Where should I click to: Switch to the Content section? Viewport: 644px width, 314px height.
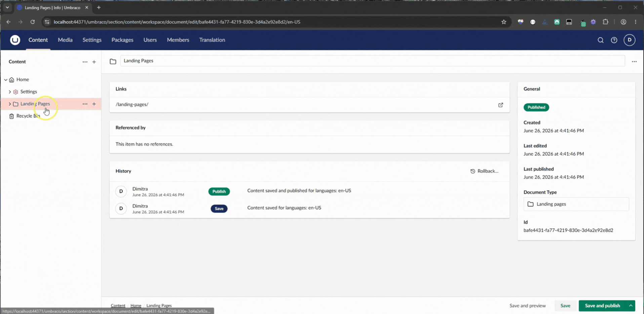(38, 40)
